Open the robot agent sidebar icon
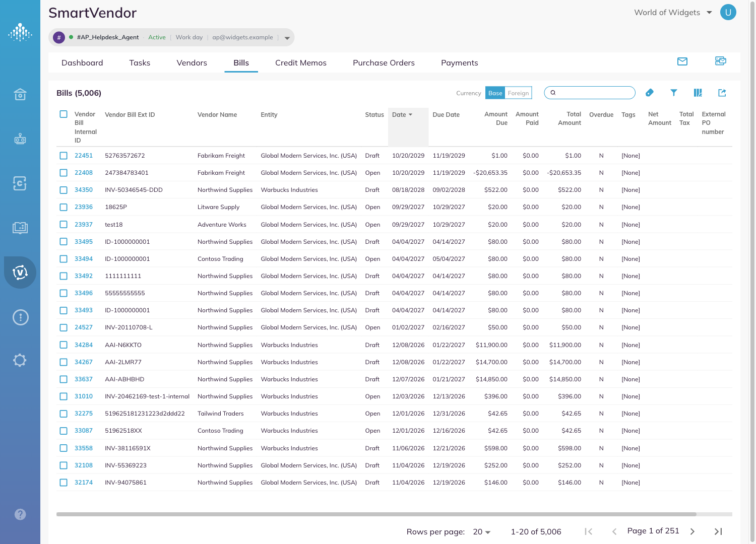The height and width of the screenshot is (544, 756). [20, 139]
